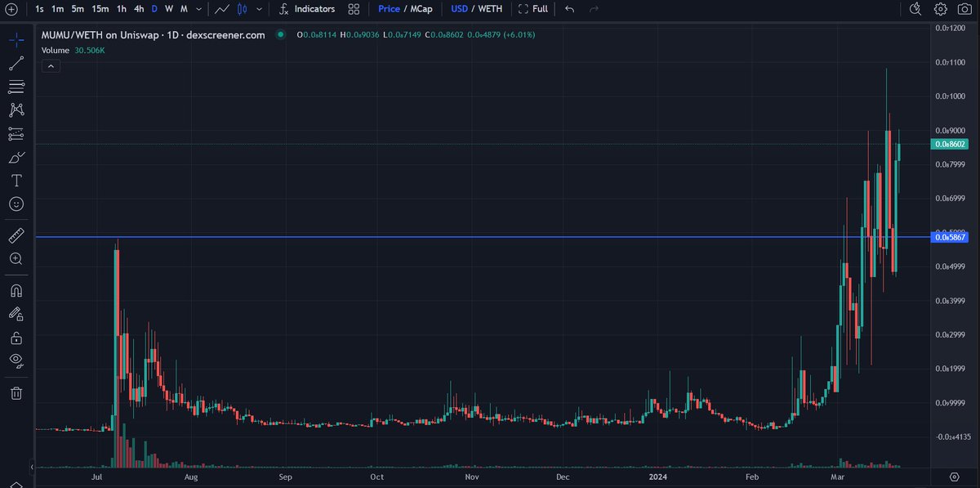Switch to Price display
980x488 pixels.
[x=390, y=9]
